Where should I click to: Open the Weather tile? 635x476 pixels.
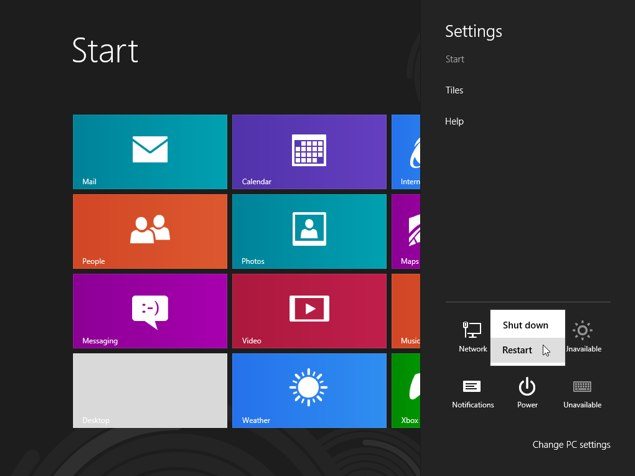point(309,391)
